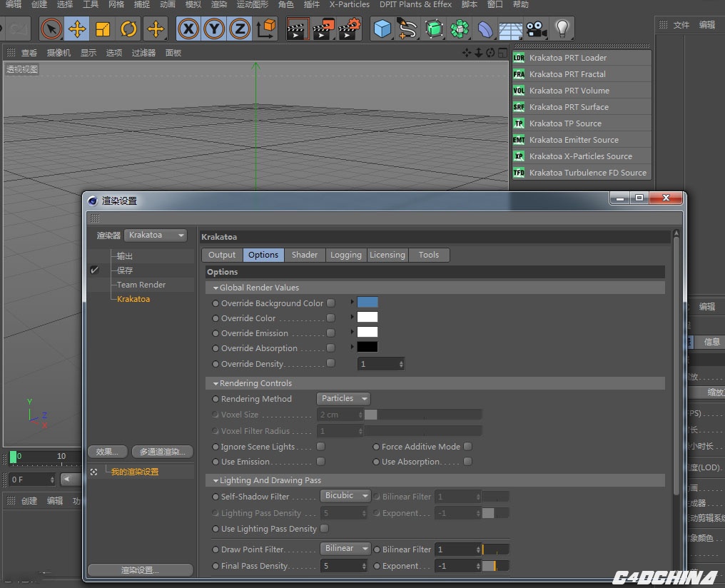
Task: Switch to the Shader tab
Action: pos(305,255)
